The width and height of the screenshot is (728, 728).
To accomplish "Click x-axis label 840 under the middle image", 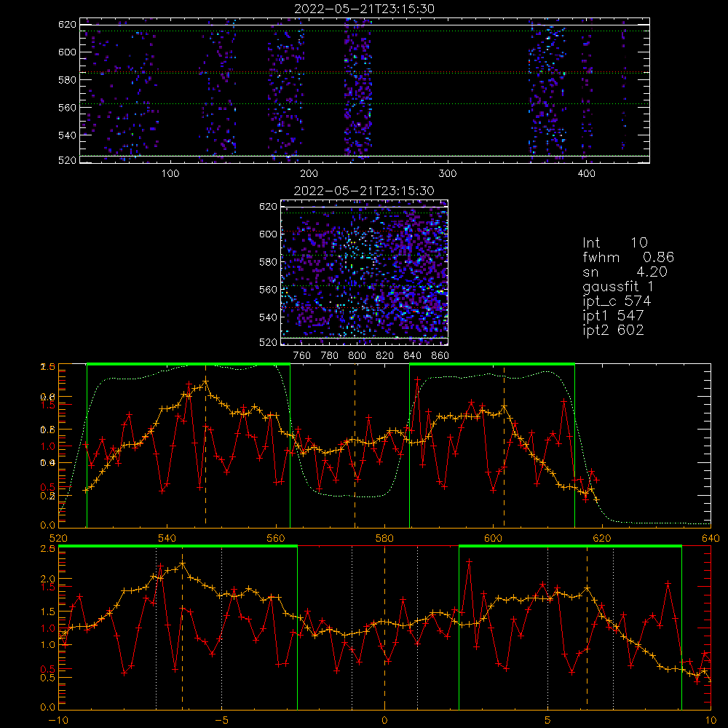I will tap(412, 356).
